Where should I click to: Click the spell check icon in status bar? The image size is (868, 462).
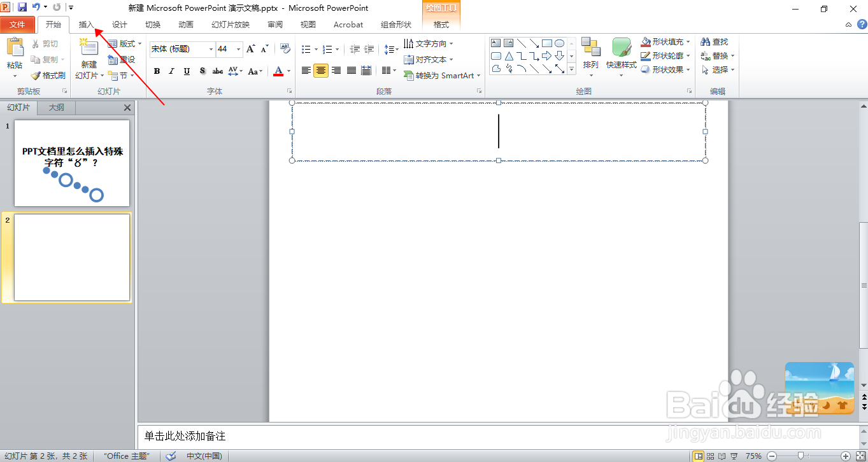[171, 456]
